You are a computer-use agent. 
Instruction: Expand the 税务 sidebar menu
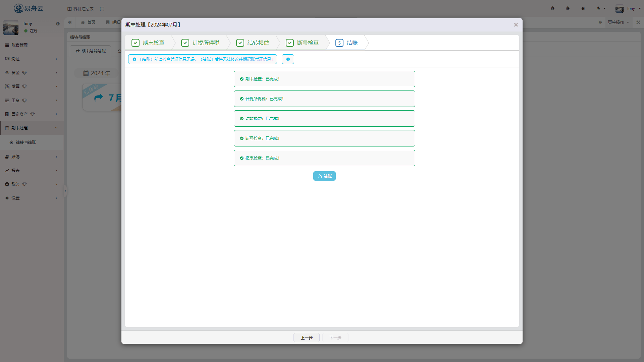(x=32, y=184)
